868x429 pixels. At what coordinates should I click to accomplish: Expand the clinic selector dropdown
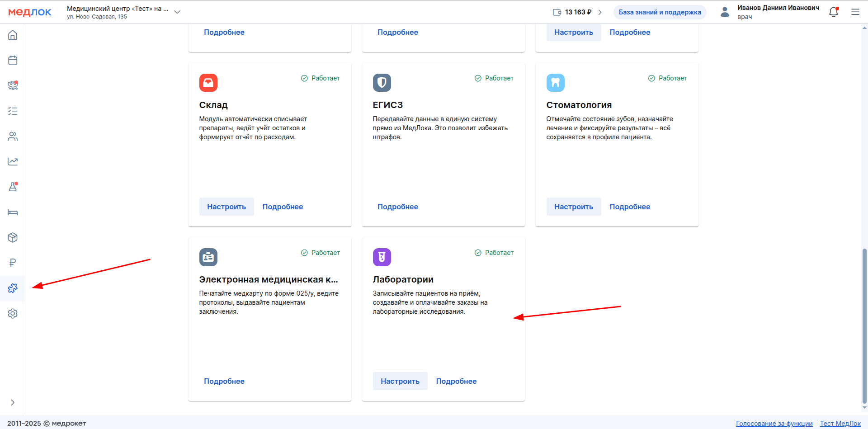coord(177,12)
